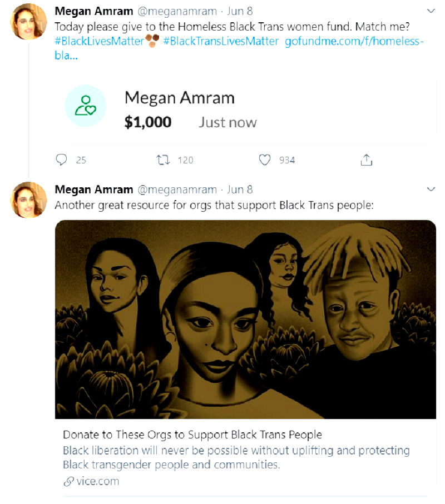The image size is (445, 504).
Task: Expand the first tweet's chevron menu
Action: point(431,11)
